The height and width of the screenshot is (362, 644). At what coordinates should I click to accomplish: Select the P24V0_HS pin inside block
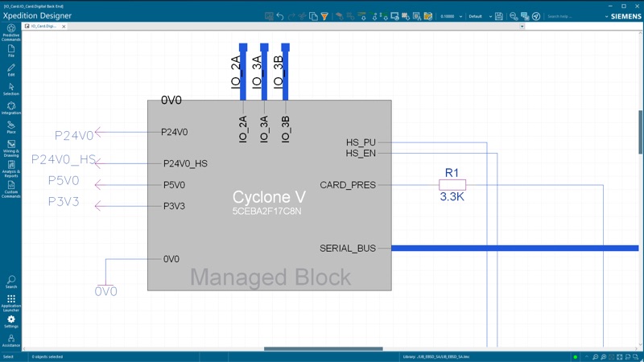click(x=185, y=164)
